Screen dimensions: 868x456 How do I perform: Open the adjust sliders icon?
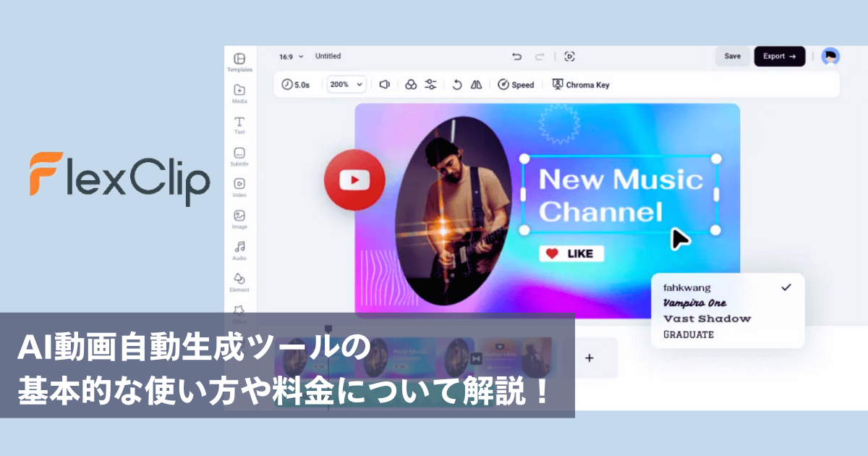click(430, 85)
